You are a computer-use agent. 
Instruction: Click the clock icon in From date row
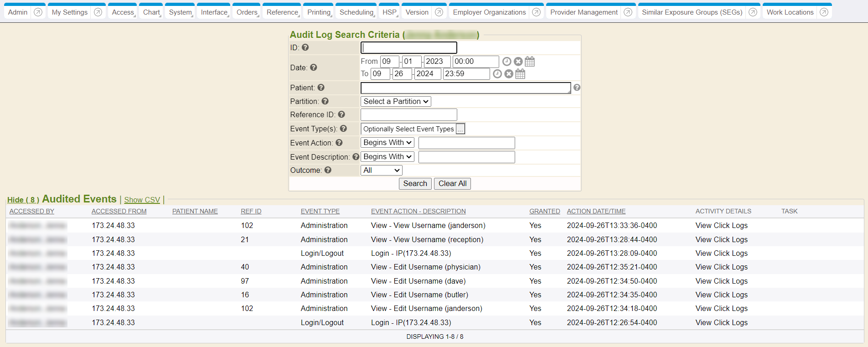(x=506, y=62)
